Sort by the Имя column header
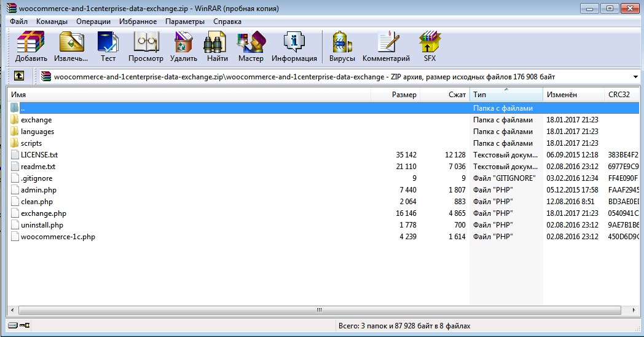The height and width of the screenshot is (337, 644). click(x=189, y=95)
